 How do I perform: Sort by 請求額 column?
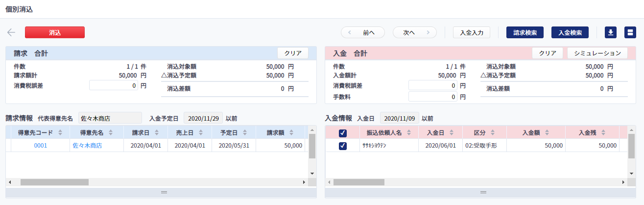coord(280,132)
